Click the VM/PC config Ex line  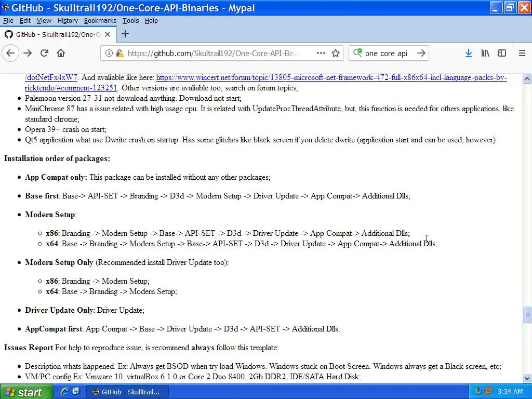click(193, 377)
